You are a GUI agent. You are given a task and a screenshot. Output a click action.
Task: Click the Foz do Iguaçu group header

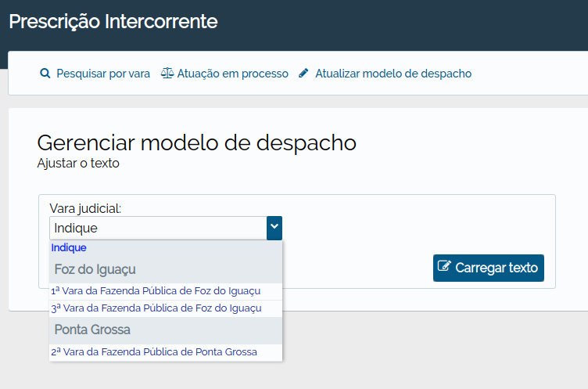pos(166,269)
